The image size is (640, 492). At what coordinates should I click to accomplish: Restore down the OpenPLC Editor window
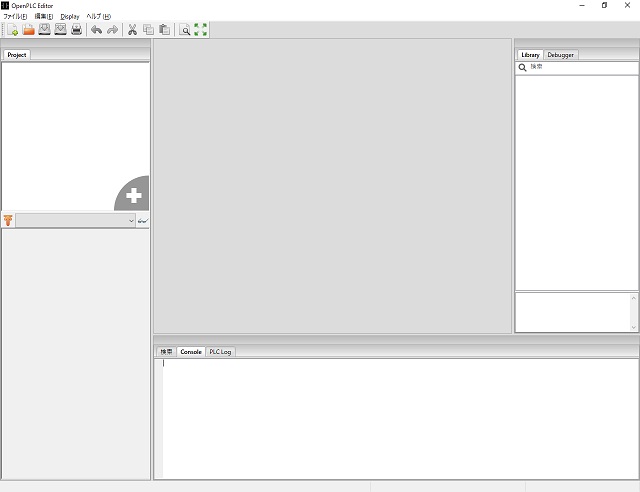[604, 5]
